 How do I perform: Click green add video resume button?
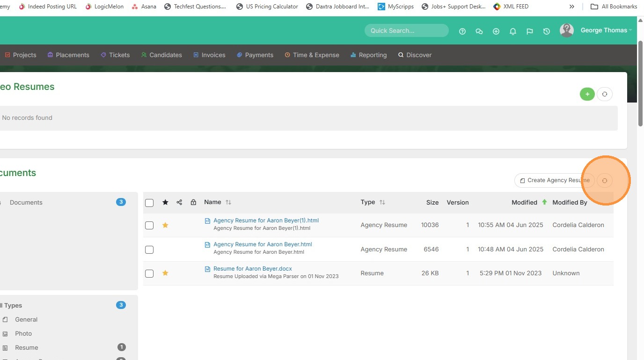click(587, 94)
